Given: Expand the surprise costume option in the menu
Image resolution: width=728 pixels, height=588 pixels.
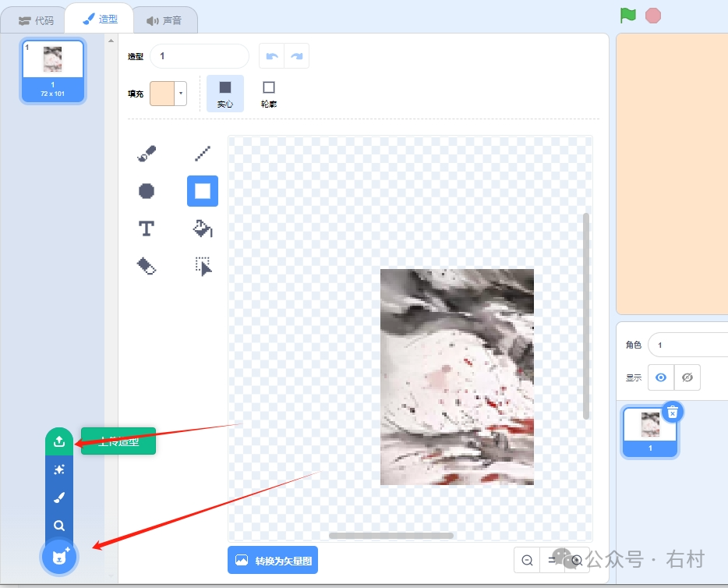Looking at the screenshot, I should [59, 469].
